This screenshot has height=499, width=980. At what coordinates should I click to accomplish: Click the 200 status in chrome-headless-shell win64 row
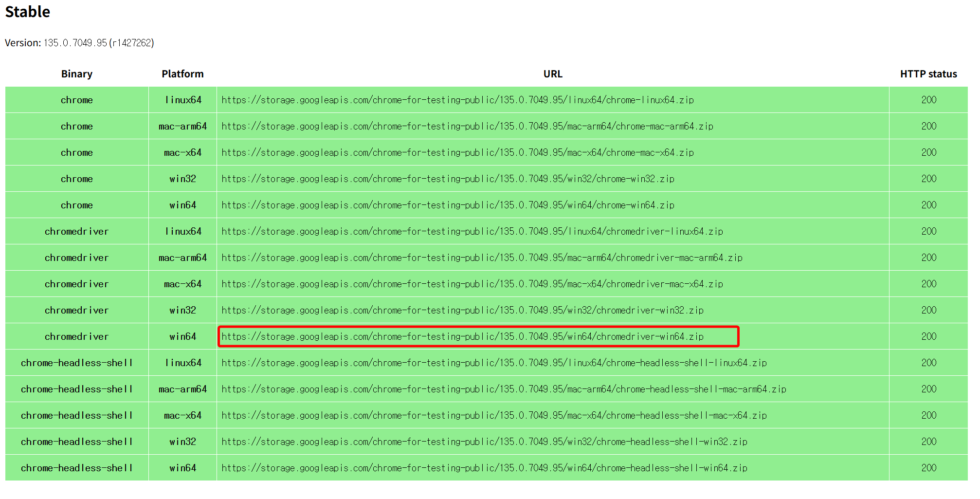point(928,468)
